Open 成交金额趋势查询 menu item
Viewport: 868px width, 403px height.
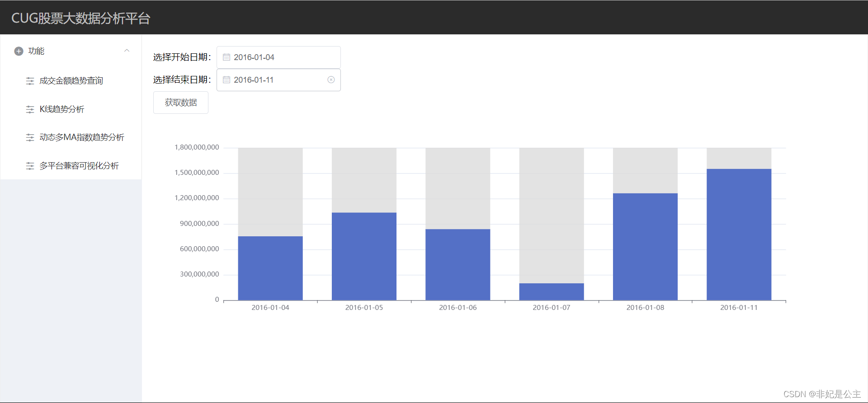pos(71,81)
